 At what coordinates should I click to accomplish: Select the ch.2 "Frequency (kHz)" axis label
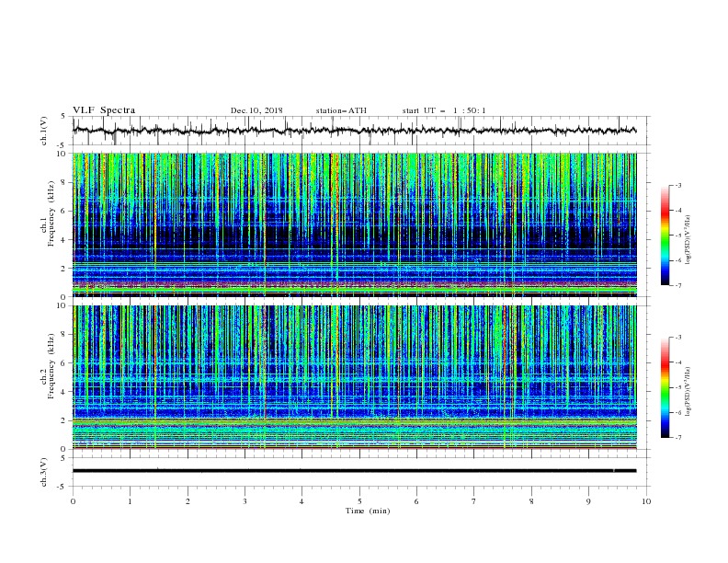click(51, 366)
